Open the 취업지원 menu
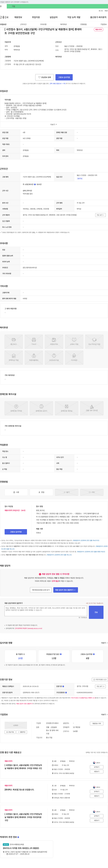The image size is (108, 868). click(x=36, y=17)
